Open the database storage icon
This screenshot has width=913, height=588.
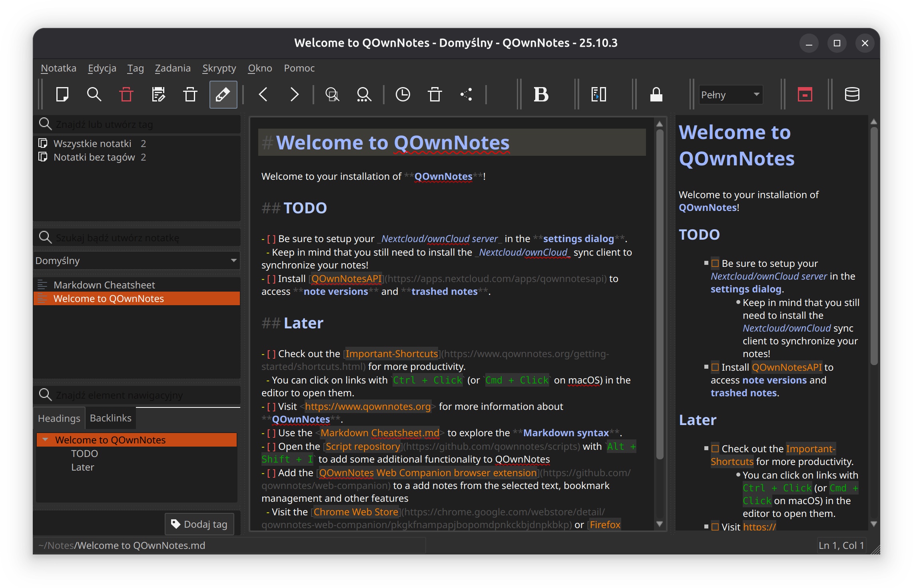tap(852, 95)
